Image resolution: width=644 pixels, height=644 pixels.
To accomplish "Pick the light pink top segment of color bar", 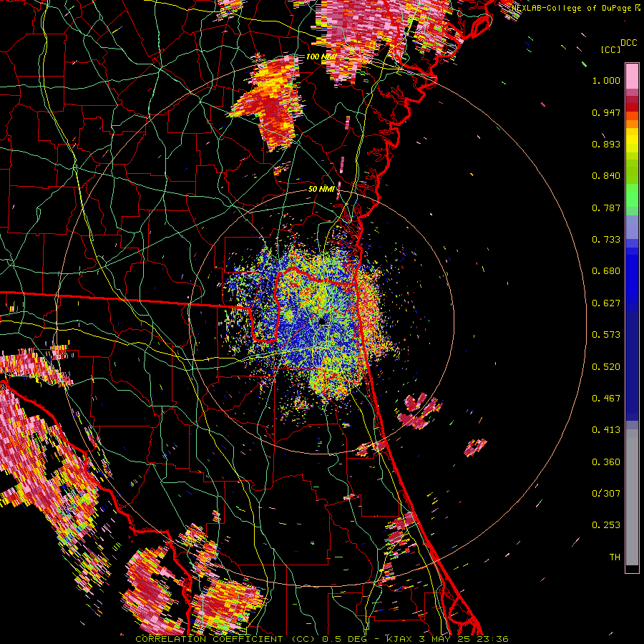I will pos(632,77).
